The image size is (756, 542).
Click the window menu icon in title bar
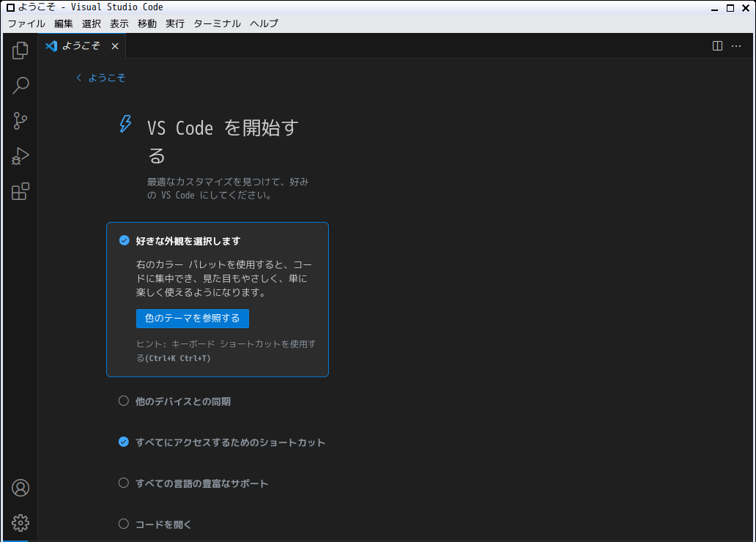[x=10, y=8]
